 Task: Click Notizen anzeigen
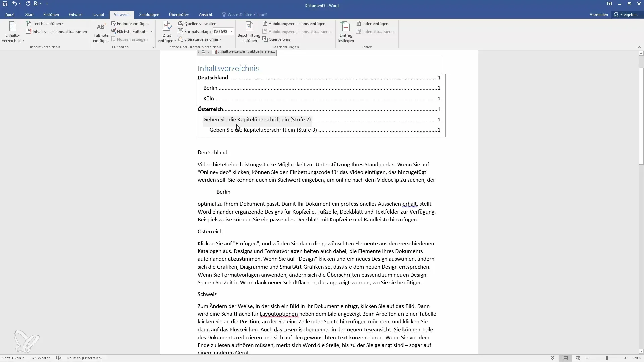129,39
